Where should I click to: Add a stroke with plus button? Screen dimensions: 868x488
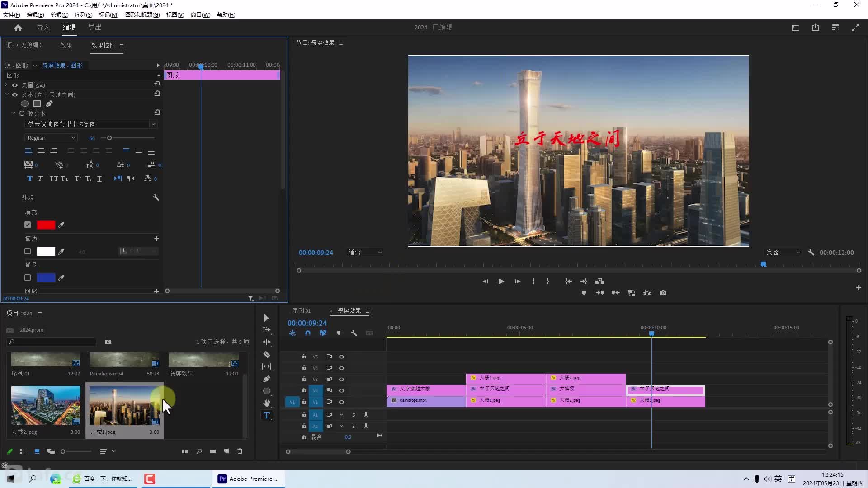click(156, 239)
